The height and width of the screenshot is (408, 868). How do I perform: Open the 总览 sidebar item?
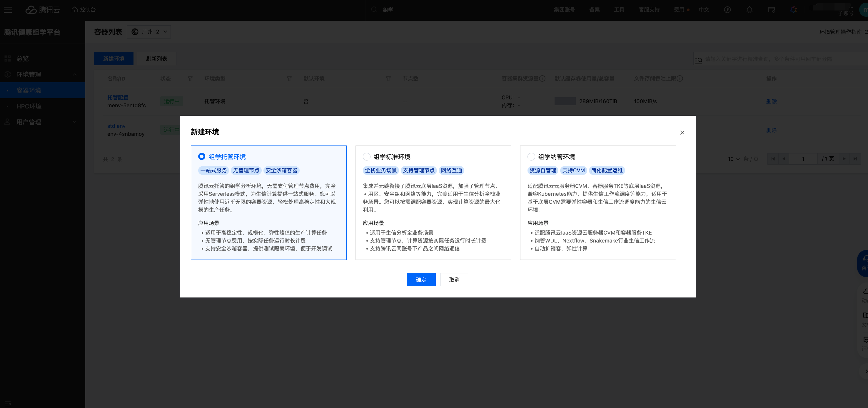click(x=23, y=58)
